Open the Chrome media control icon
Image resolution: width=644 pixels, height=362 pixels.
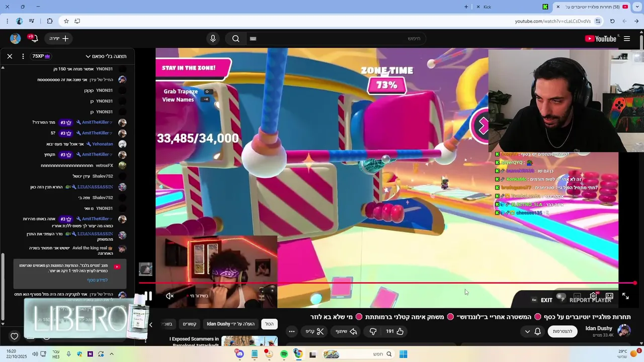[x=32, y=21]
